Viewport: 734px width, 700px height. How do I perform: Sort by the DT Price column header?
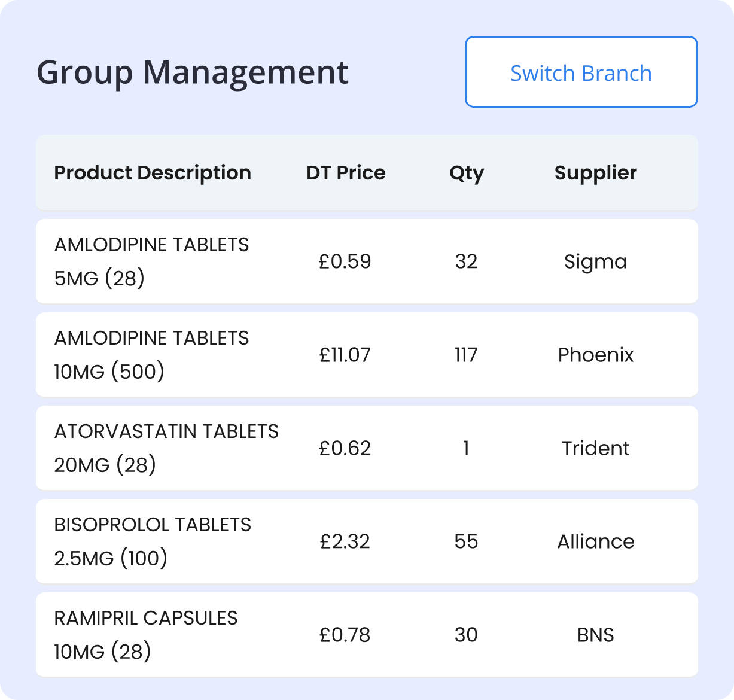(x=345, y=173)
